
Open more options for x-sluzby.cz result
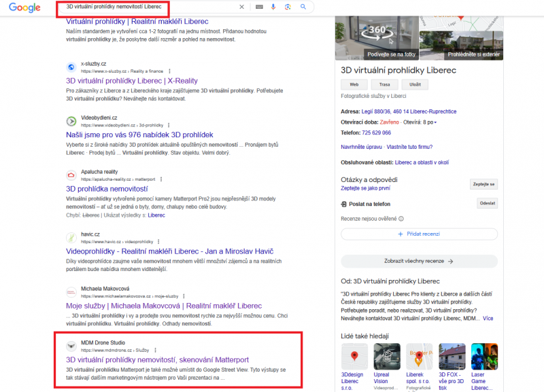[x=169, y=71]
